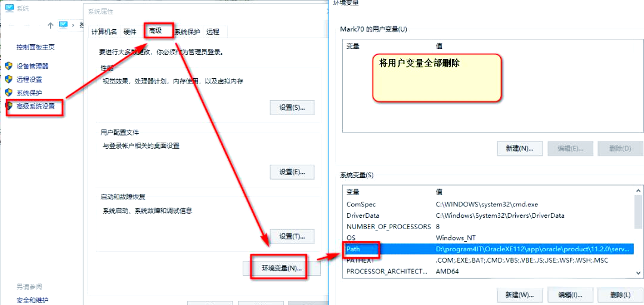Select the PATHEXT system variable row
Screen dimensions: 644x305
(488, 260)
